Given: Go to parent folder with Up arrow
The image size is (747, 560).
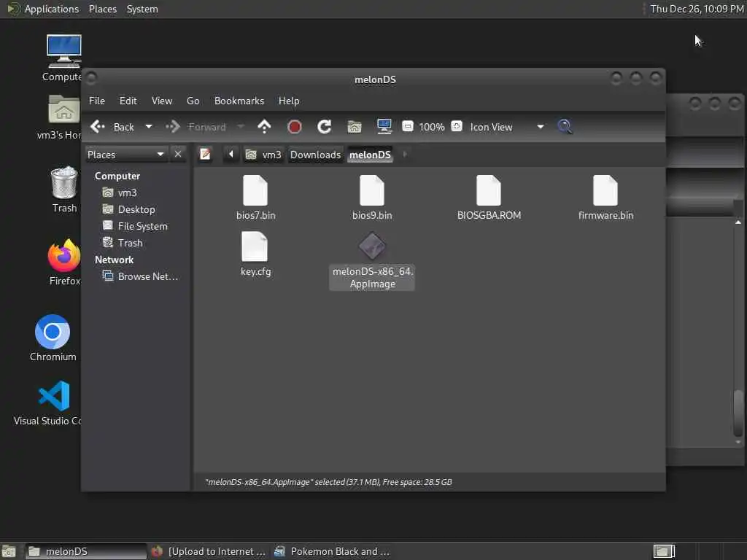Looking at the screenshot, I should pyautogui.click(x=264, y=127).
